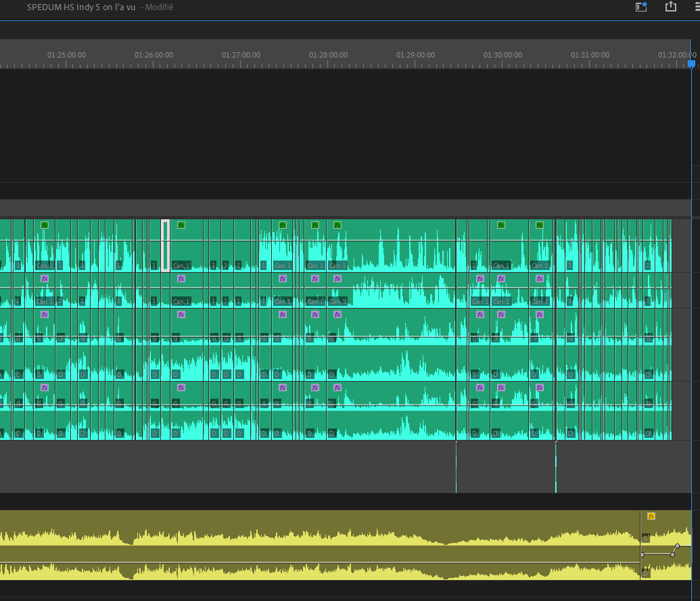
Task: Click the blue playhead handle on the ruler
Action: [x=691, y=64]
